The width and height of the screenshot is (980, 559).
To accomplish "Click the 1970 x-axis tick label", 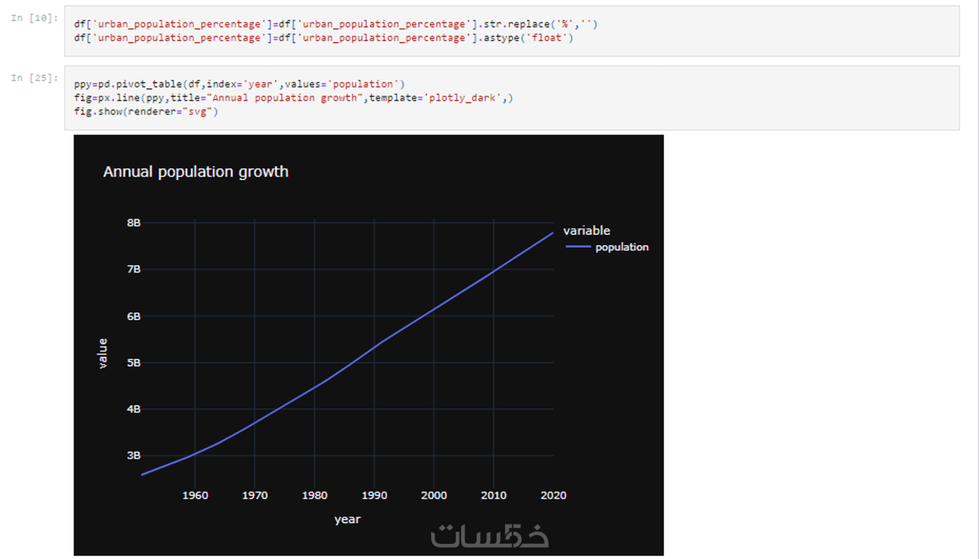I will tap(255, 496).
